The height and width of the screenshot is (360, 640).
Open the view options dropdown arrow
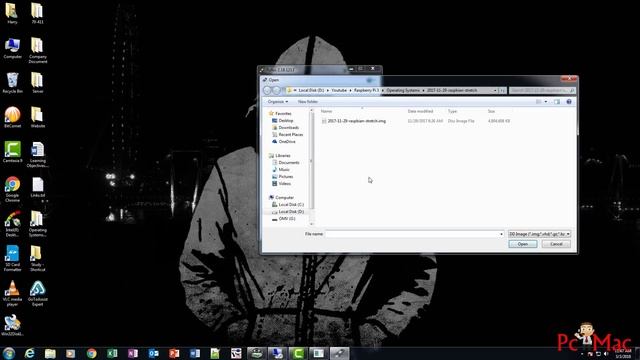pyautogui.click(x=546, y=102)
